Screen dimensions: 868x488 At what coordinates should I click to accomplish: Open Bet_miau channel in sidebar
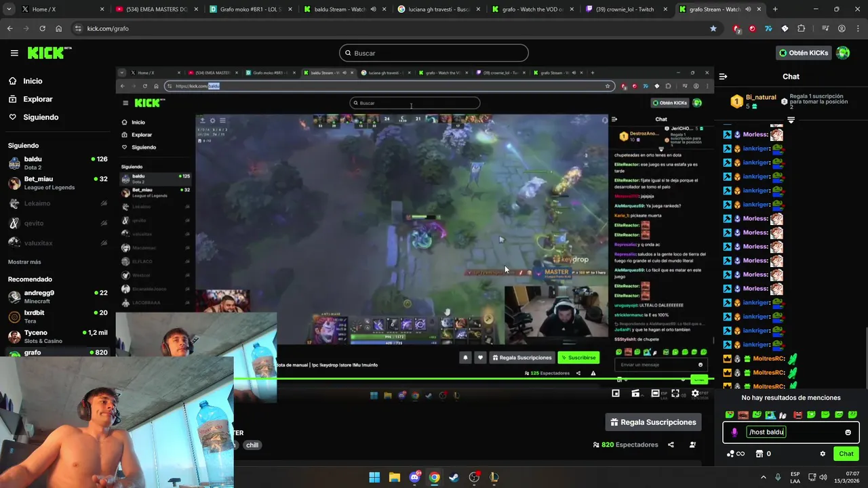(58, 183)
